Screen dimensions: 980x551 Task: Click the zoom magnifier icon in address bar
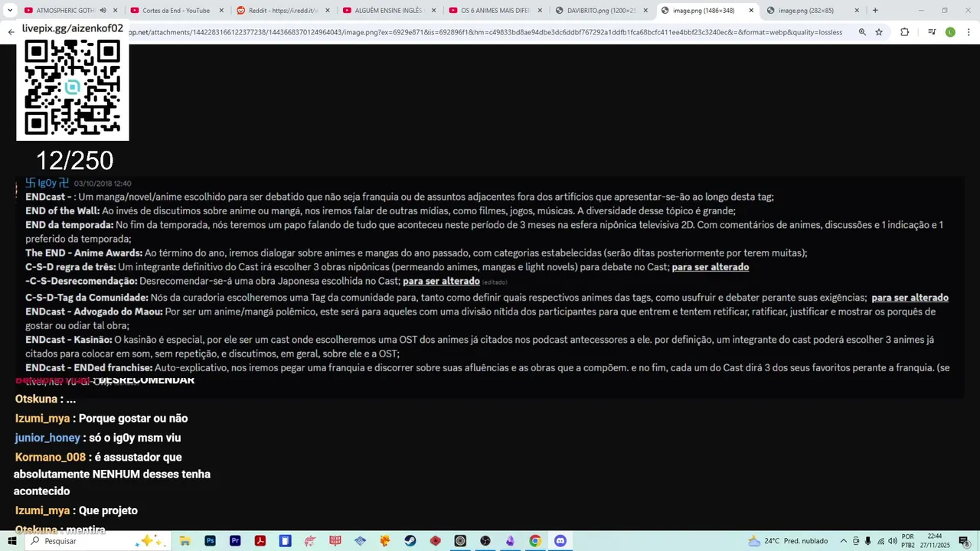click(x=862, y=32)
